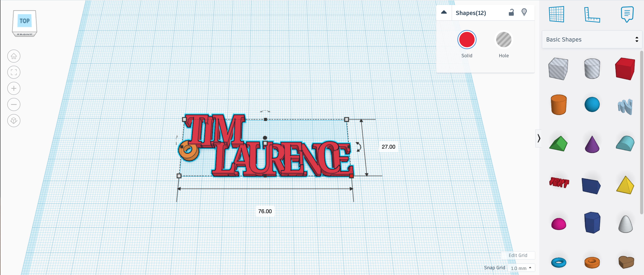Click the top-right white corner handle
The width and height of the screenshot is (644, 275).
point(346,119)
